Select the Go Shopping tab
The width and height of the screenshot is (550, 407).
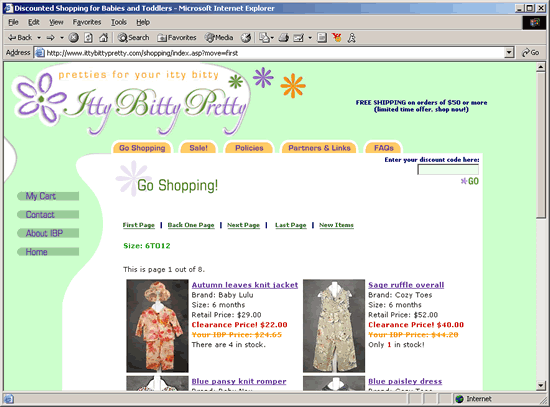[x=142, y=148]
